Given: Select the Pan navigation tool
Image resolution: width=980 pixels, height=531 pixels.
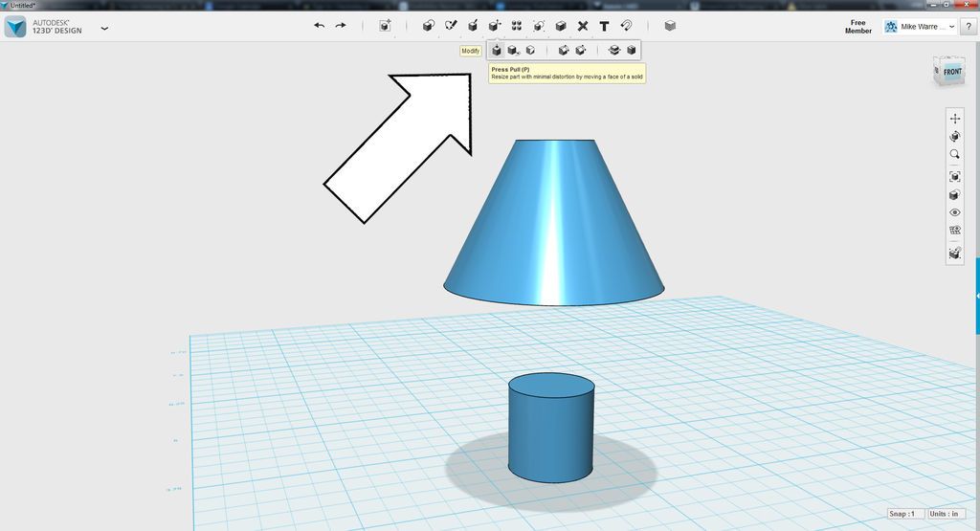Looking at the screenshot, I should click(954, 118).
